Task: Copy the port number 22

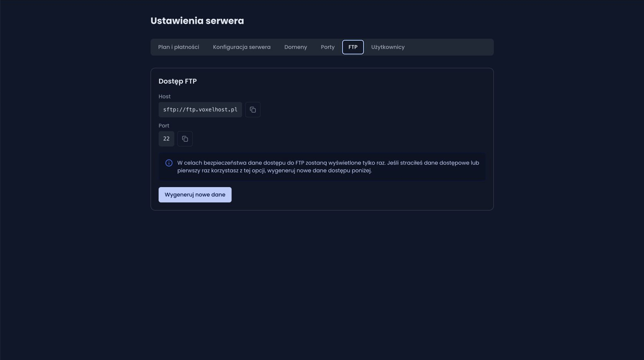Action: 185,139
